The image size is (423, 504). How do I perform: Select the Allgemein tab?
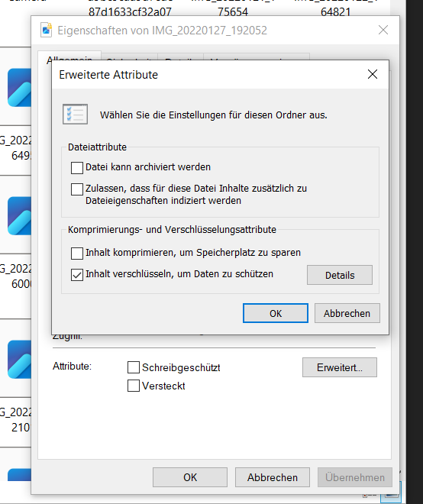(69, 60)
